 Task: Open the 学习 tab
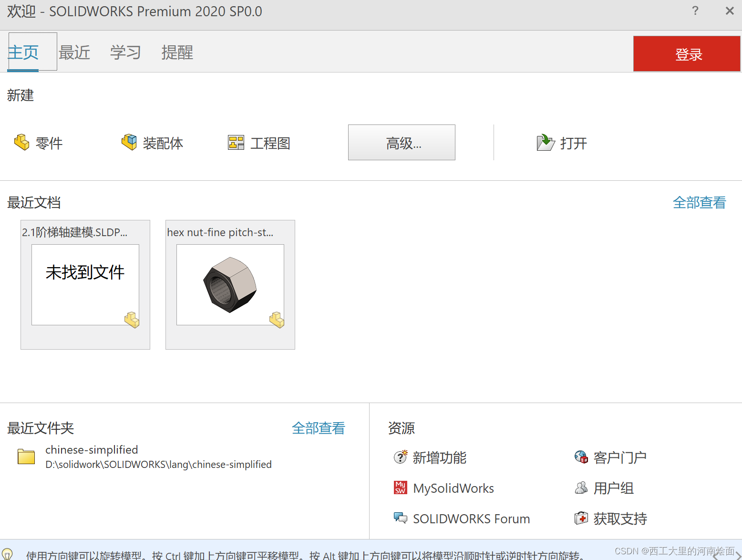click(x=126, y=52)
